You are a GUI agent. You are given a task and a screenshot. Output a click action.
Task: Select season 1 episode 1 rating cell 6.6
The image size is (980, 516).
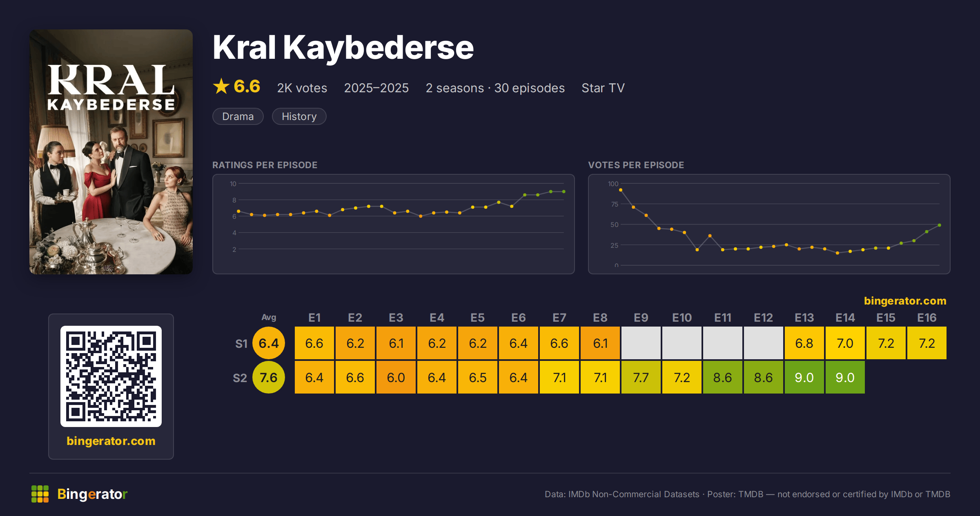coord(314,343)
